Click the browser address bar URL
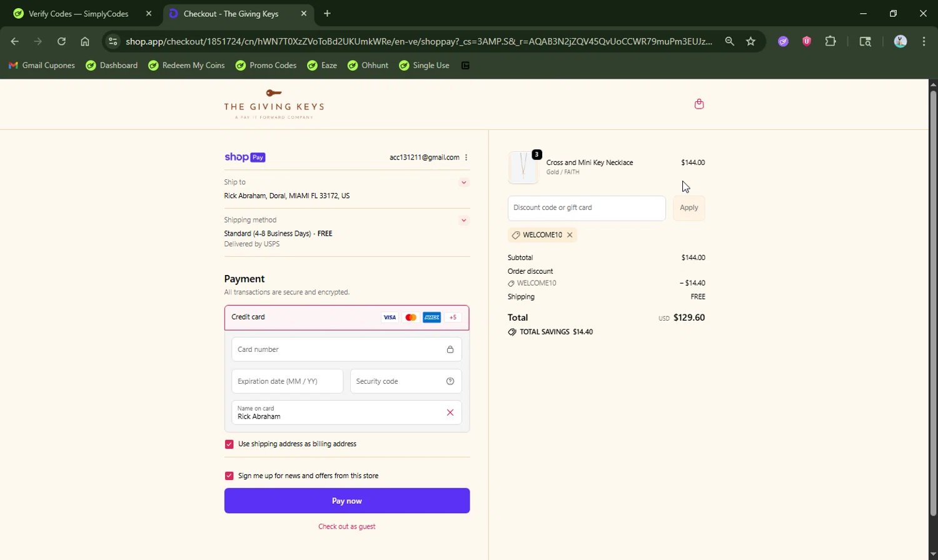The height and width of the screenshot is (560, 938). tap(418, 41)
